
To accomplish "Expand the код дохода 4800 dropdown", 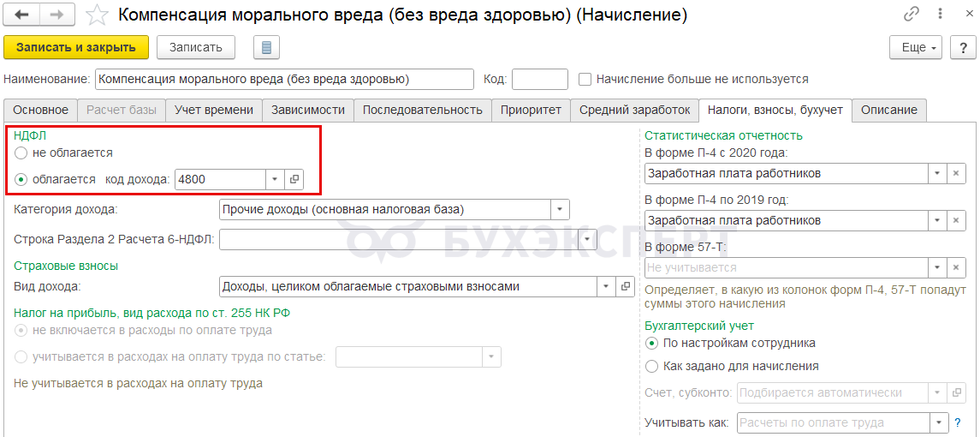I will 275,179.
